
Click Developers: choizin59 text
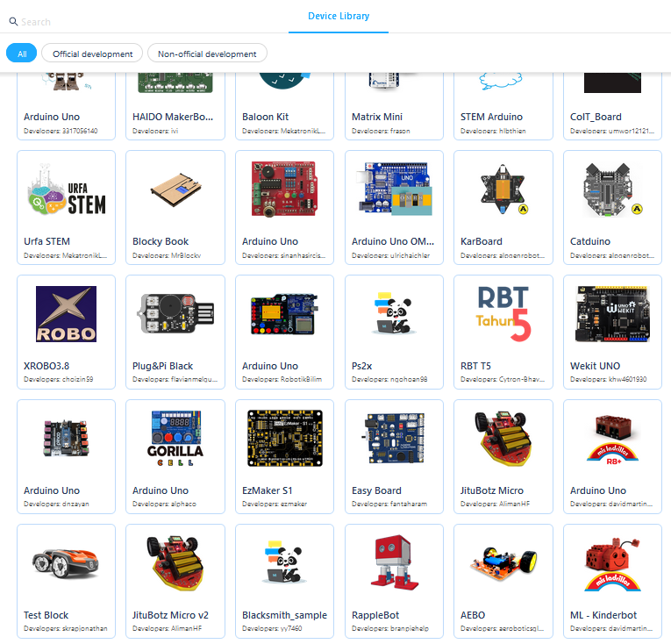pos(58,379)
